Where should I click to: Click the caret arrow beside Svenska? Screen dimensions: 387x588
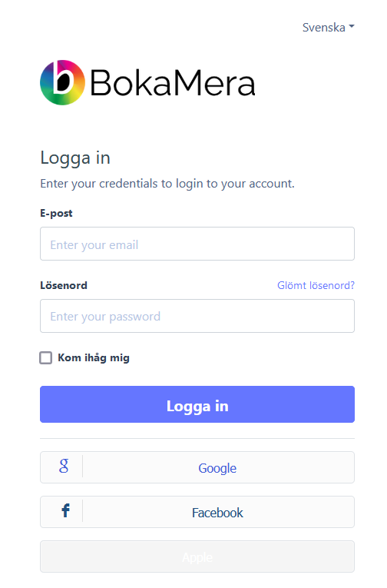click(352, 27)
